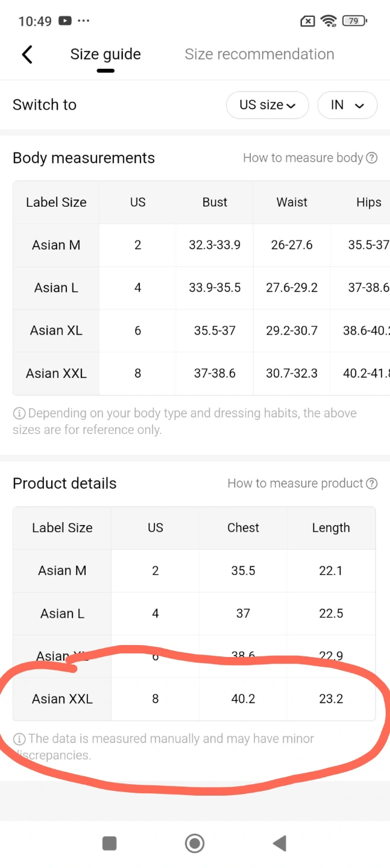
Task: Tap the info icon before body type note
Action: pos(19,414)
